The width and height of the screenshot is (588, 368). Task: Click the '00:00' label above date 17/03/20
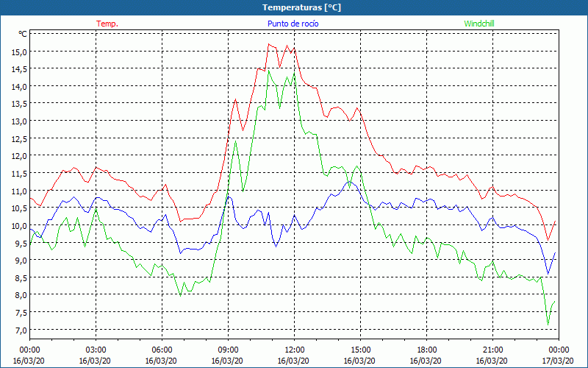[x=559, y=350]
